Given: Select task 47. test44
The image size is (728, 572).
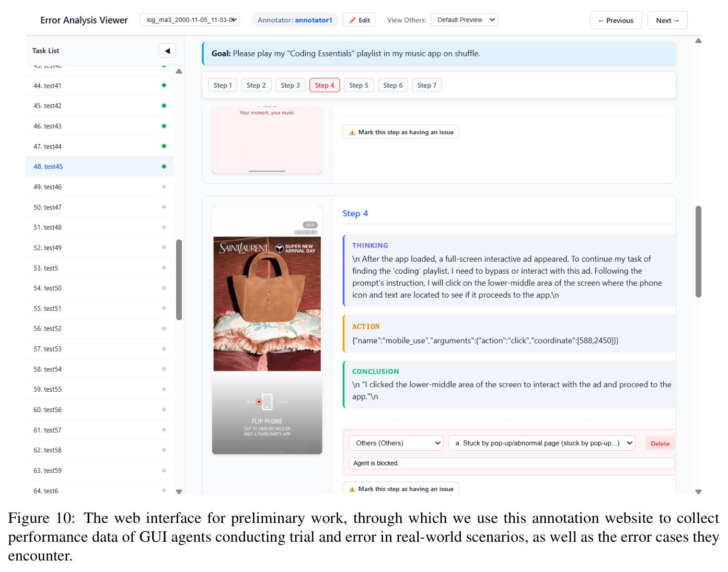Looking at the screenshot, I should (100, 146).
